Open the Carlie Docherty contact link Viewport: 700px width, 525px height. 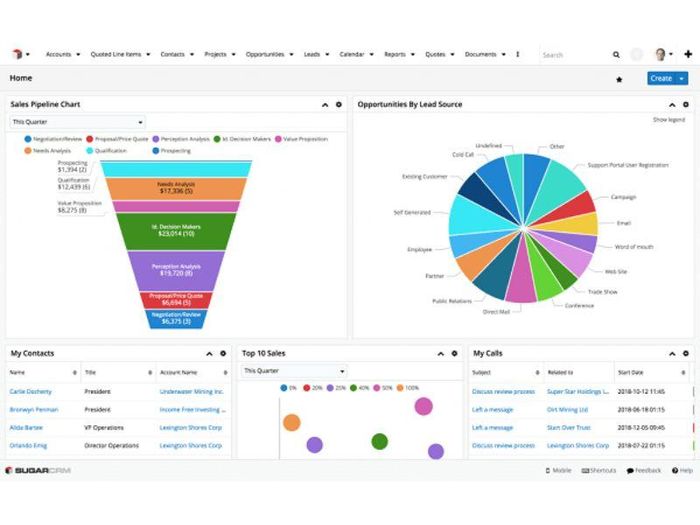coord(31,391)
